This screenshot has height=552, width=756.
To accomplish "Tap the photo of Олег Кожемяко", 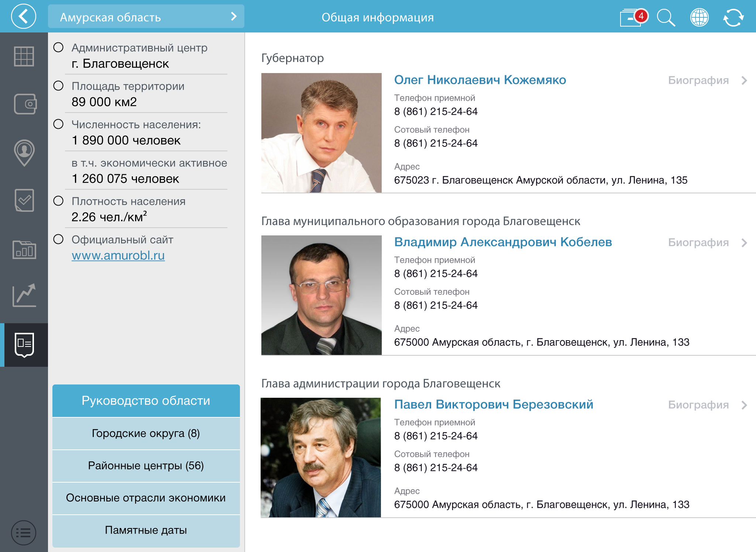I will [x=322, y=133].
